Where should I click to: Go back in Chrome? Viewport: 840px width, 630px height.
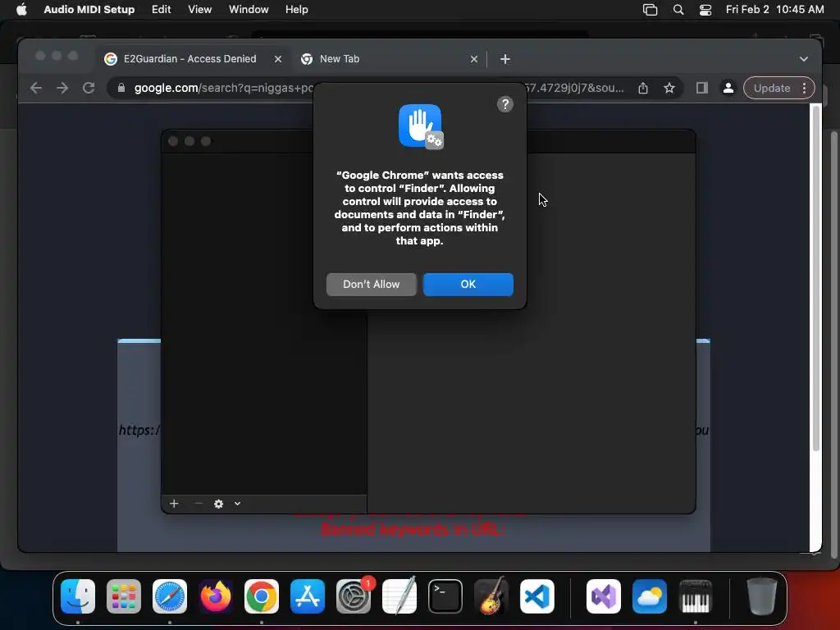(x=36, y=88)
